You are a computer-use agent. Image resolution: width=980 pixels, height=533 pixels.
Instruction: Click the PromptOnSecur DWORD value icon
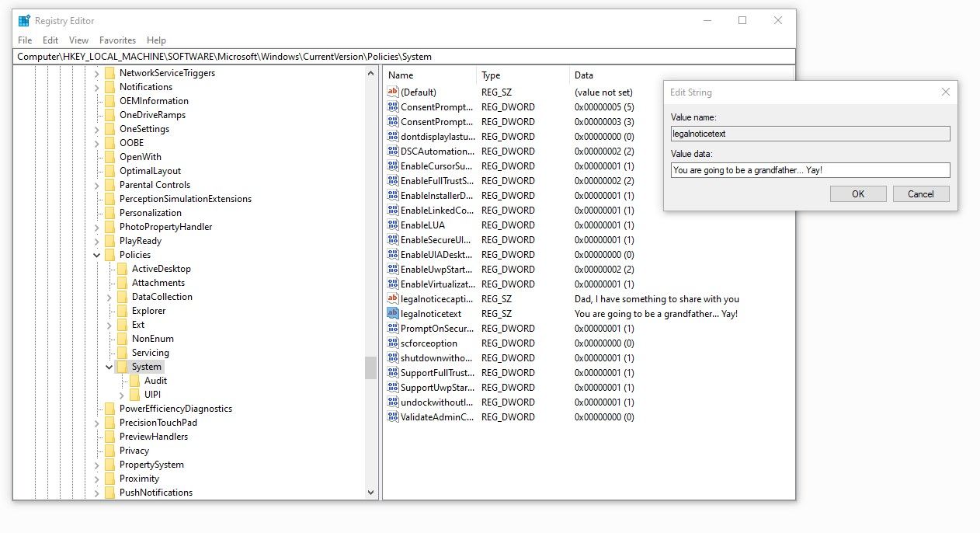point(392,329)
